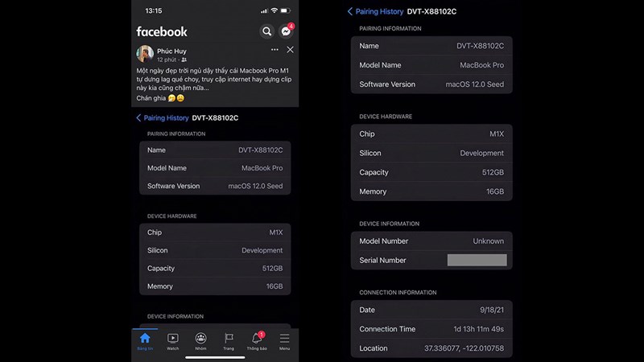The image size is (644, 362).
Task: Select Memory 16GB row in right screenshot
Action: tap(431, 191)
